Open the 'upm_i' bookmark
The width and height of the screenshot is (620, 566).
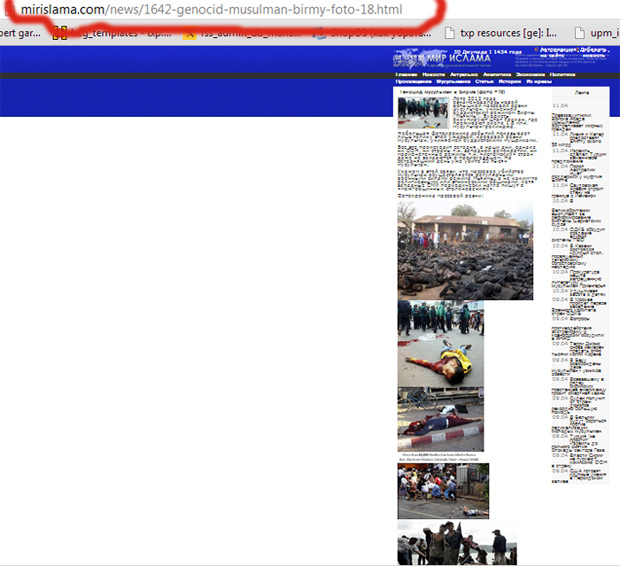(605, 33)
